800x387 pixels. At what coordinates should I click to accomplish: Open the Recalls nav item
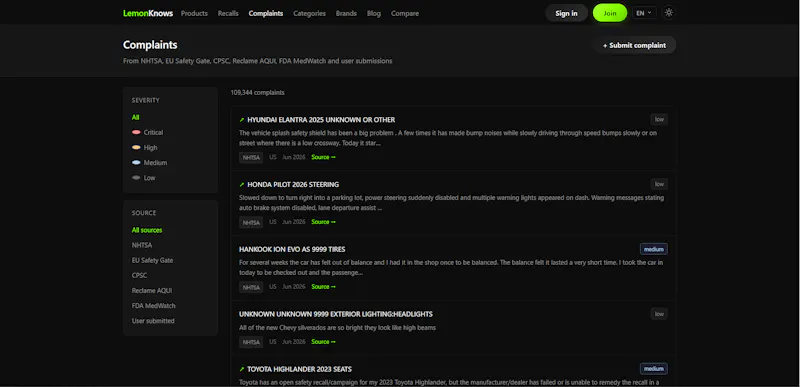coord(228,13)
